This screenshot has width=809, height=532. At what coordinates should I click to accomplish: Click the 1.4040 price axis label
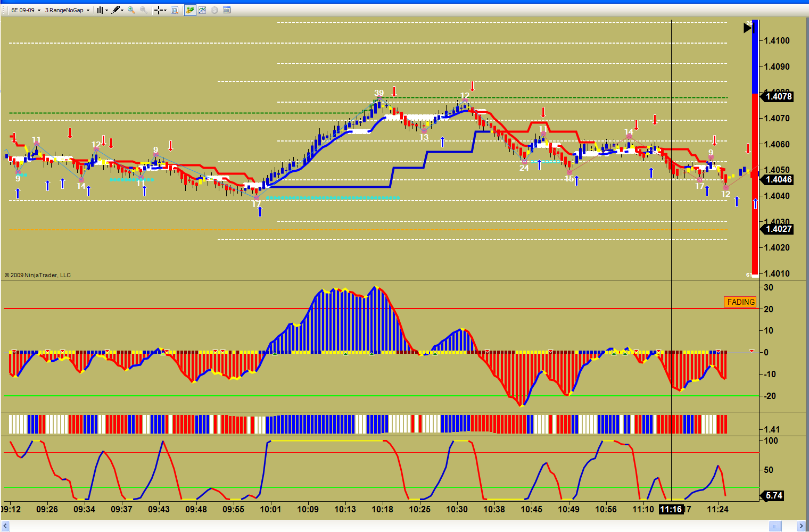pyautogui.click(x=777, y=196)
